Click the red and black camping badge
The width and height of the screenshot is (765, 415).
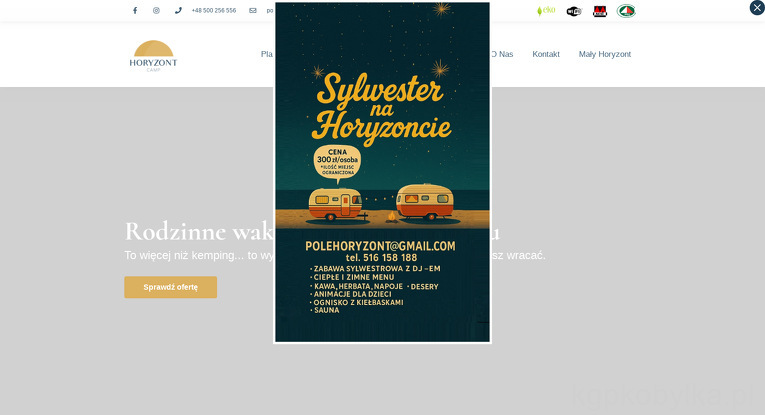pyautogui.click(x=600, y=11)
